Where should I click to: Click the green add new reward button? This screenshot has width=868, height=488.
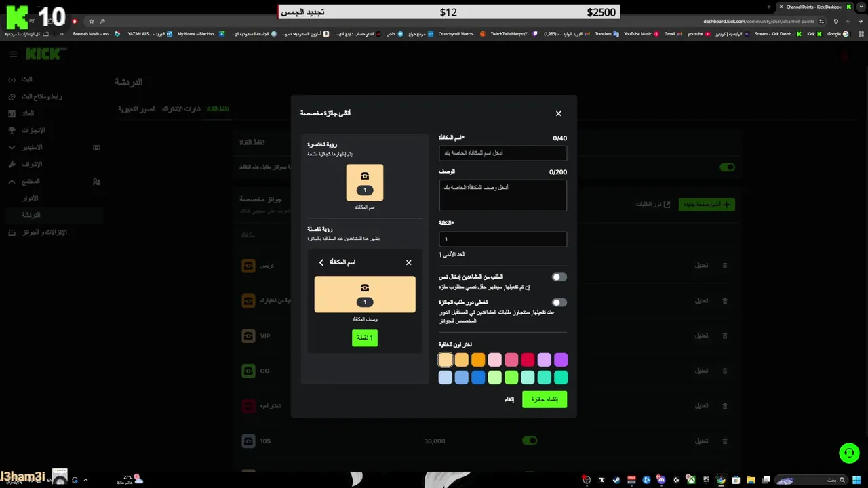tap(707, 204)
